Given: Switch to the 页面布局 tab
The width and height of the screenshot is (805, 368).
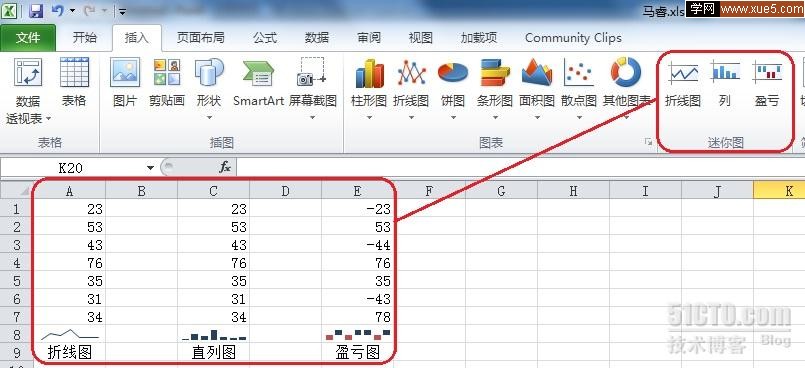Looking at the screenshot, I should pyautogui.click(x=200, y=37).
